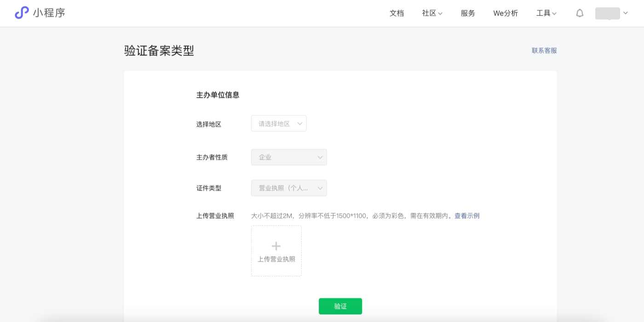Open the 社区 dropdown menu
The height and width of the screenshot is (322, 644).
(431, 13)
